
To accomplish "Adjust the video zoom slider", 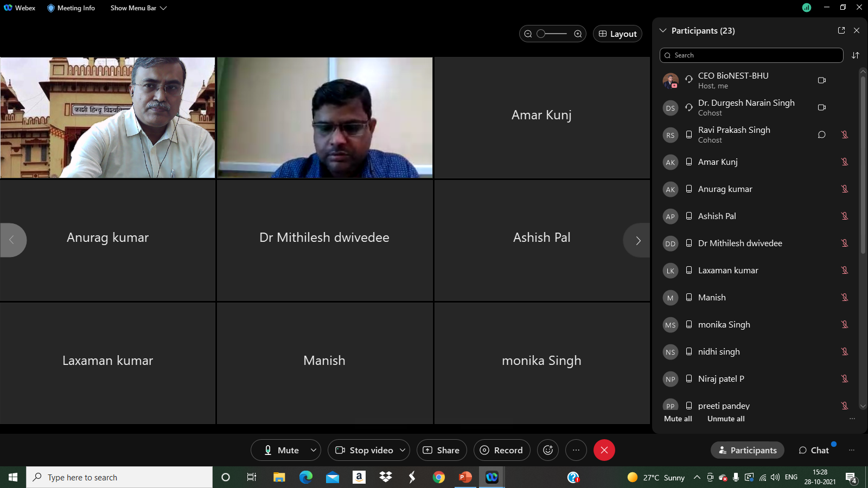I will pyautogui.click(x=541, y=34).
